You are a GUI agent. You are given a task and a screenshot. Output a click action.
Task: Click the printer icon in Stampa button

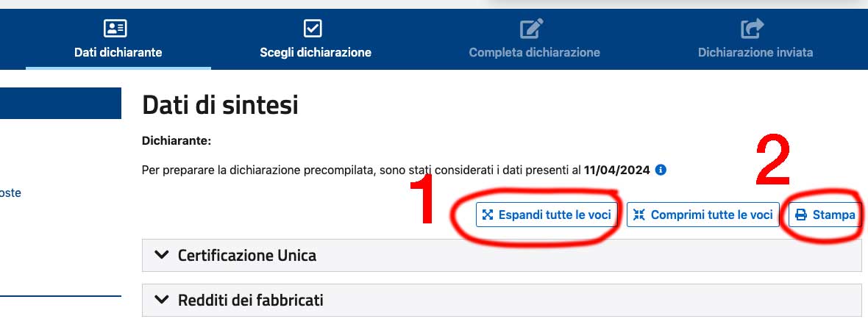coord(801,215)
